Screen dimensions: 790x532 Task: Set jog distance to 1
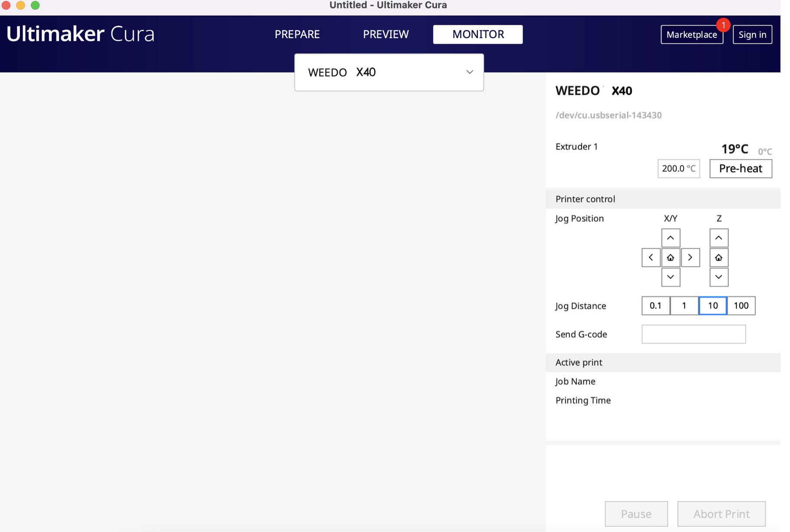pos(684,305)
